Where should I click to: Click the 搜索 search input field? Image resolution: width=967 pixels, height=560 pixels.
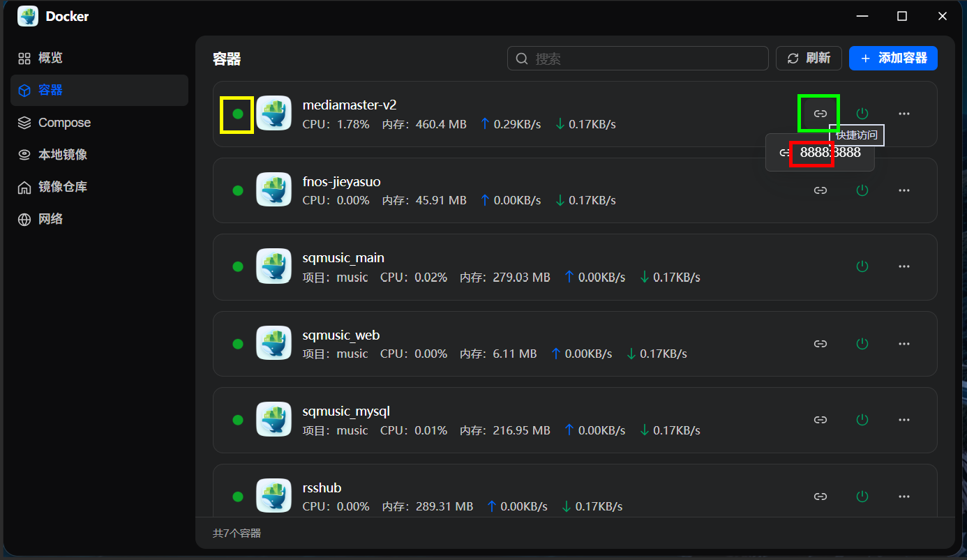[638, 59]
